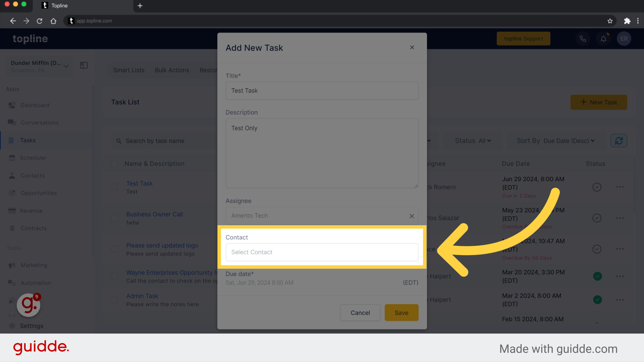Viewport: 644px width, 362px height.
Task: Go to the browser home icon
Action: (53, 21)
